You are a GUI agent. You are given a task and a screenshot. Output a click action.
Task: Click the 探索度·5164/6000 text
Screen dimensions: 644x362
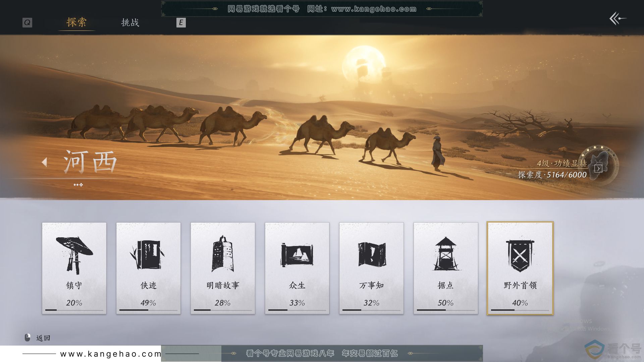(552, 175)
